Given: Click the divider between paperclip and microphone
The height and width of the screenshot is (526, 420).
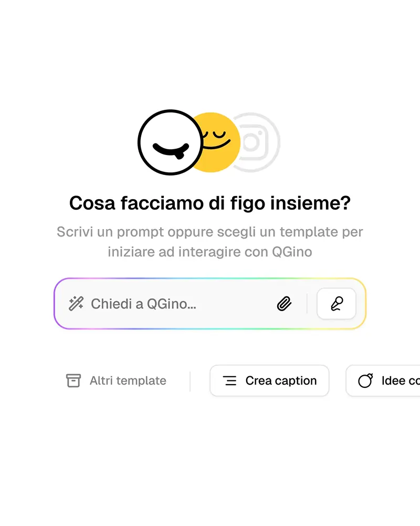Looking at the screenshot, I should 307,304.
